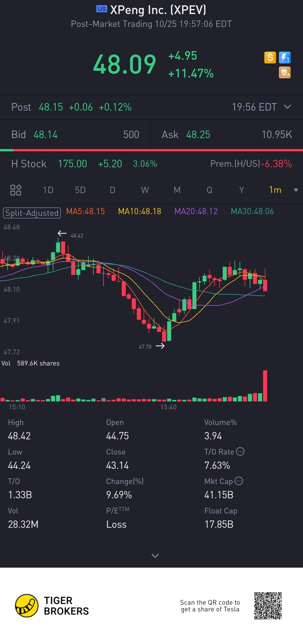Tap the 15:10 time axis label
This screenshot has width=303, height=644.
tap(17, 407)
